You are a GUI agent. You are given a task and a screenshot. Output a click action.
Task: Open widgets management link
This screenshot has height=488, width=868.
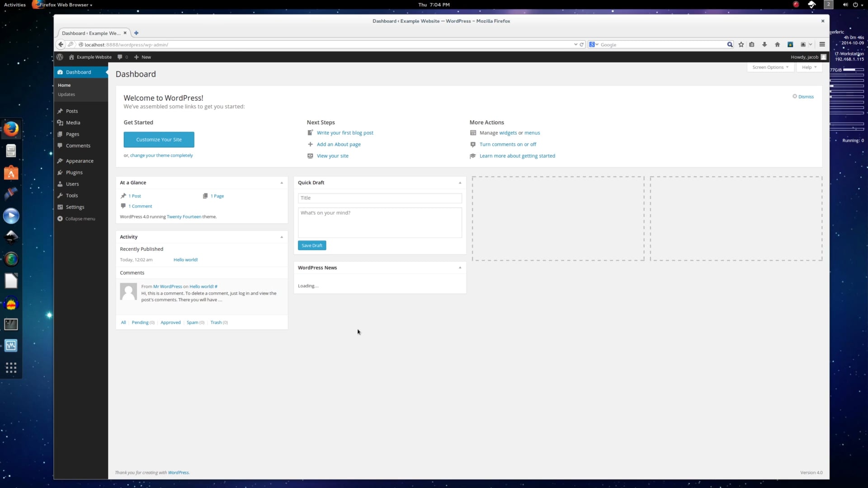pos(508,133)
